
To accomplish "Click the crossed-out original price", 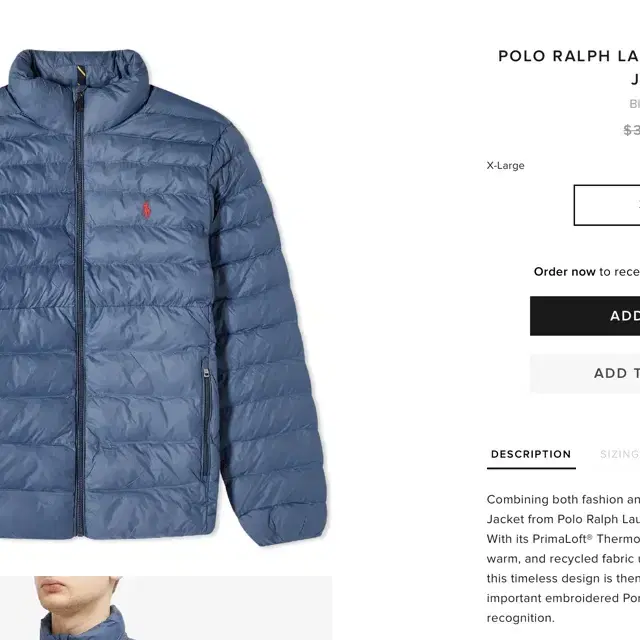I will pyautogui.click(x=631, y=130).
